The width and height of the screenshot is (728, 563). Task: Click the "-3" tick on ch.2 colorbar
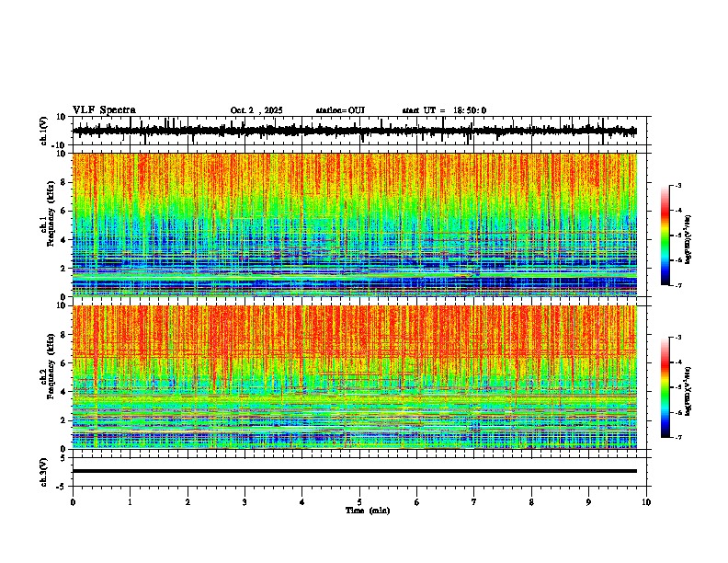coord(677,338)
